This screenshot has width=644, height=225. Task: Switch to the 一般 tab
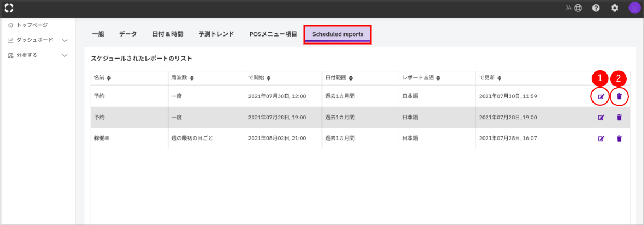point(98,34)
